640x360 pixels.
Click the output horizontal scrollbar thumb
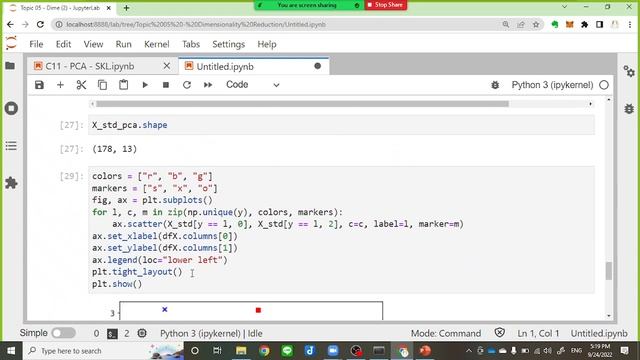click(302, 104)
